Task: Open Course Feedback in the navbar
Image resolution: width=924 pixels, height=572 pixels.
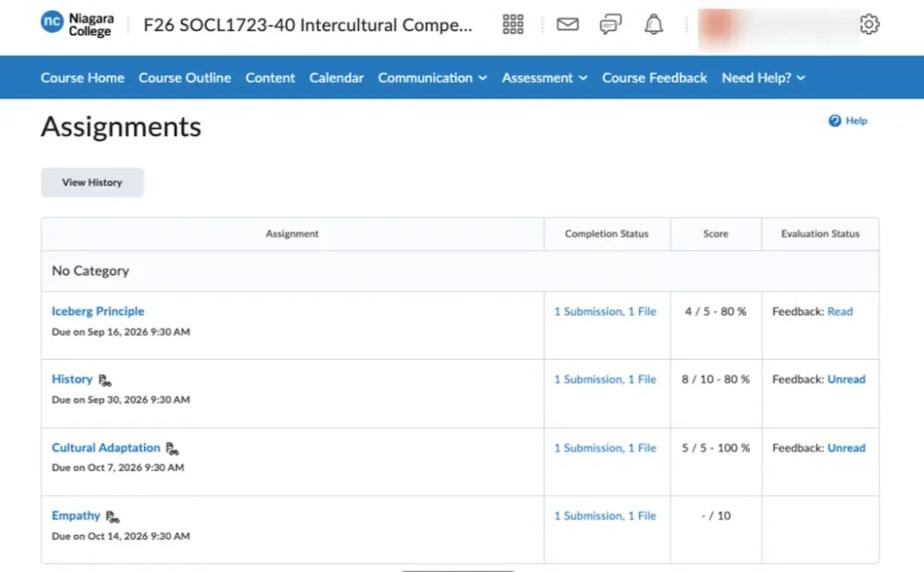Action: click(654, 78)
